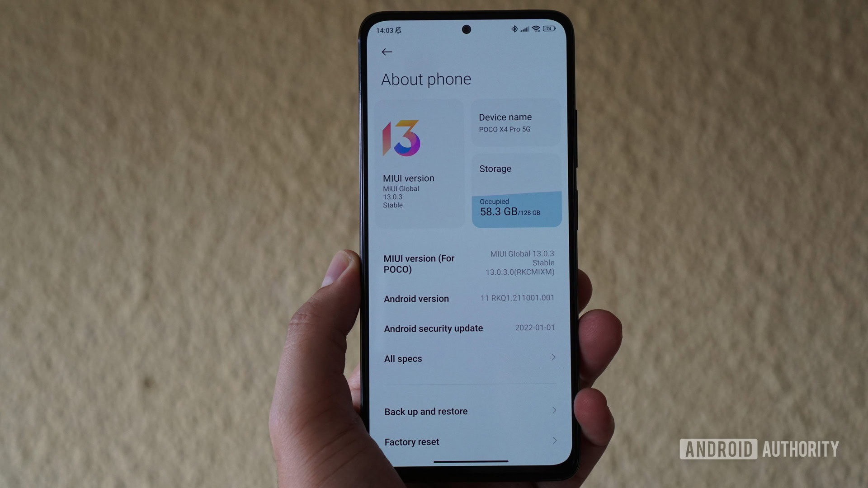This screenshot has width=868, height=488.
Task: View Wi-Fi connection icon
Action: pyautogui.click(x=537, y=29)
